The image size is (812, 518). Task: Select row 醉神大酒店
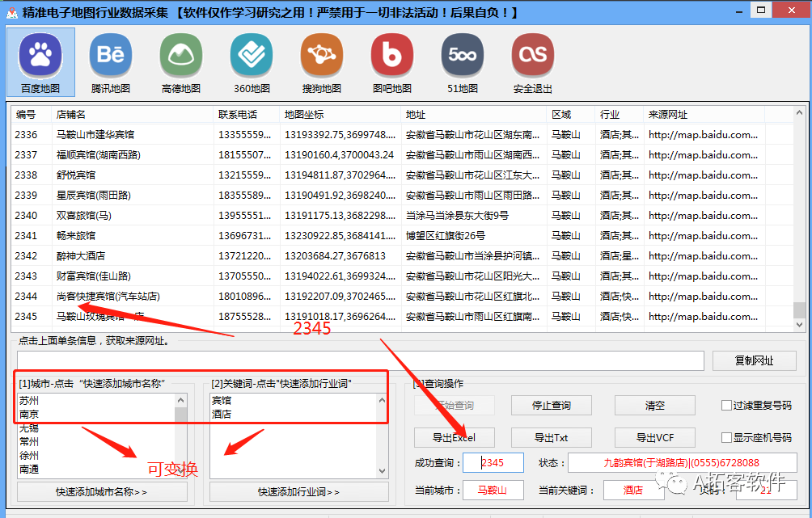point(402,255)
